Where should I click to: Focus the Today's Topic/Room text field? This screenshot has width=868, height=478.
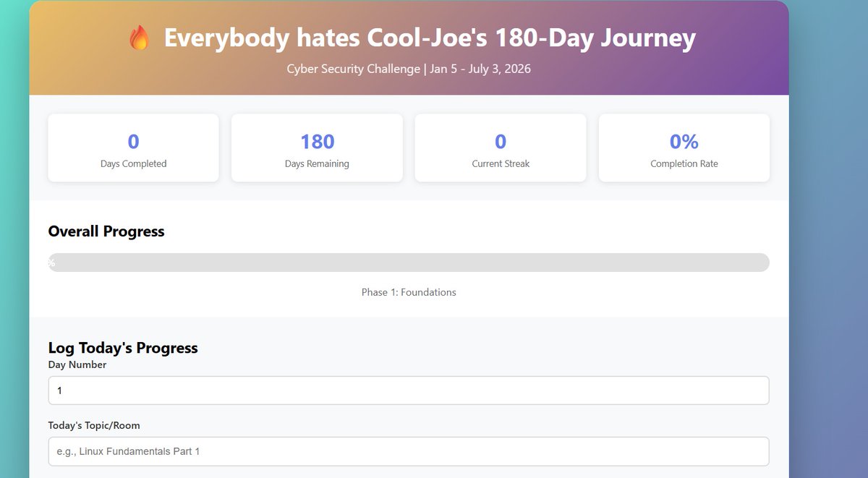coord(409,451)
